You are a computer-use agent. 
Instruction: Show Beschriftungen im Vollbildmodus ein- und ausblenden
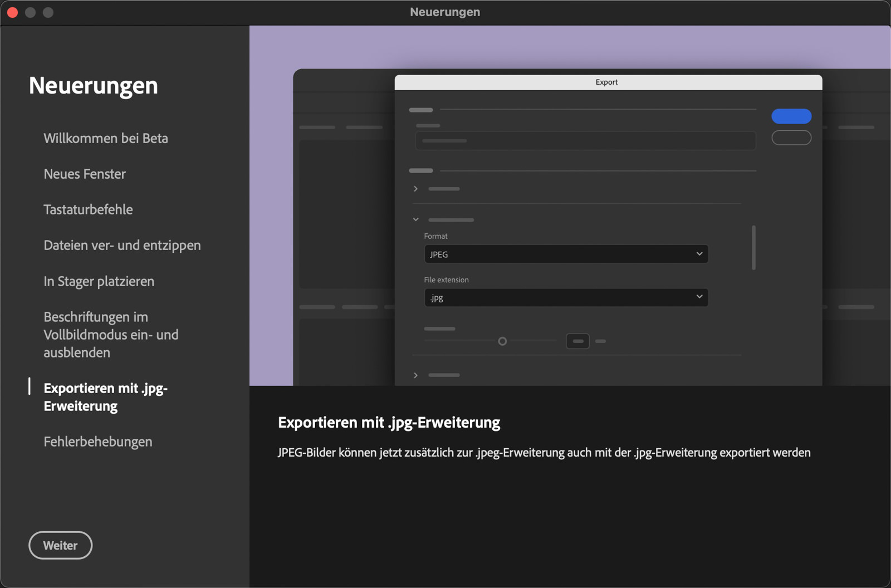(111, 334)
